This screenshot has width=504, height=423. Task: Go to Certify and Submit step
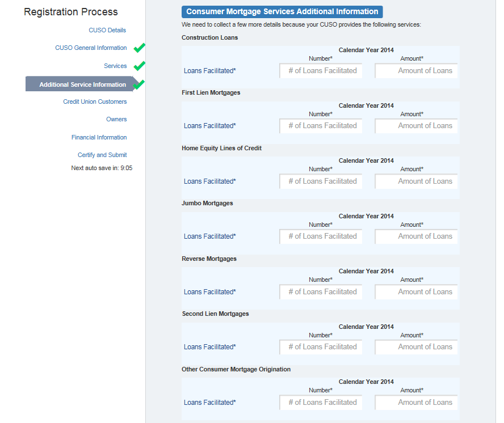pyautogui.click(x=102, y=155)
